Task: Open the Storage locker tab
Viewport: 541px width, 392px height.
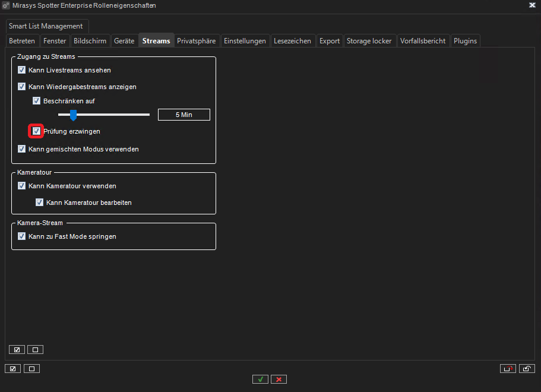Action: (369, 40)
